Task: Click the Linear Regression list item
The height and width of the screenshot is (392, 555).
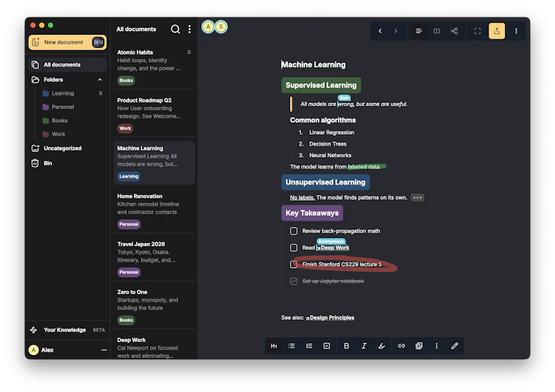Action: [332, 133]
